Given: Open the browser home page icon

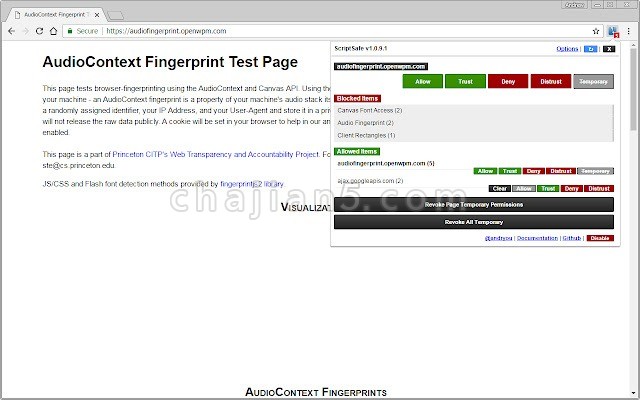Looking at the screenshot, I should click(53, 31).
